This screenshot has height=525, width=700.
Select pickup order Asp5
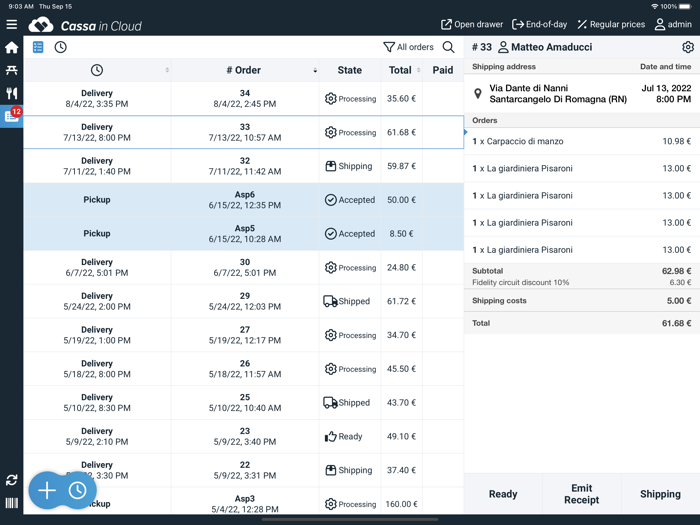click(x=244, y=233)
